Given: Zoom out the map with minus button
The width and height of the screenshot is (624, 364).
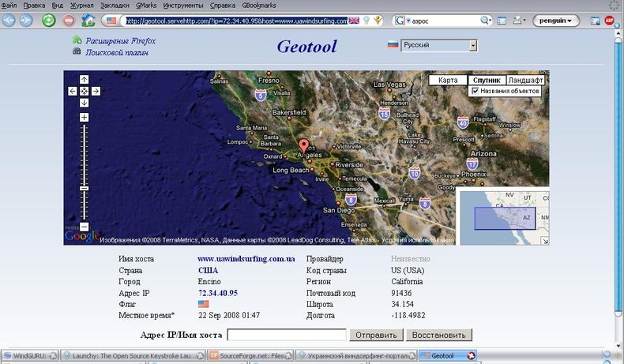Looking at the screenshot, I should click(x=85, y=227).
